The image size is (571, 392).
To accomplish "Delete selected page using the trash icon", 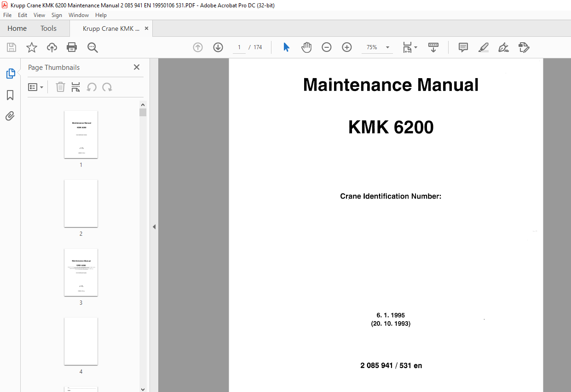I will point(60,87).
